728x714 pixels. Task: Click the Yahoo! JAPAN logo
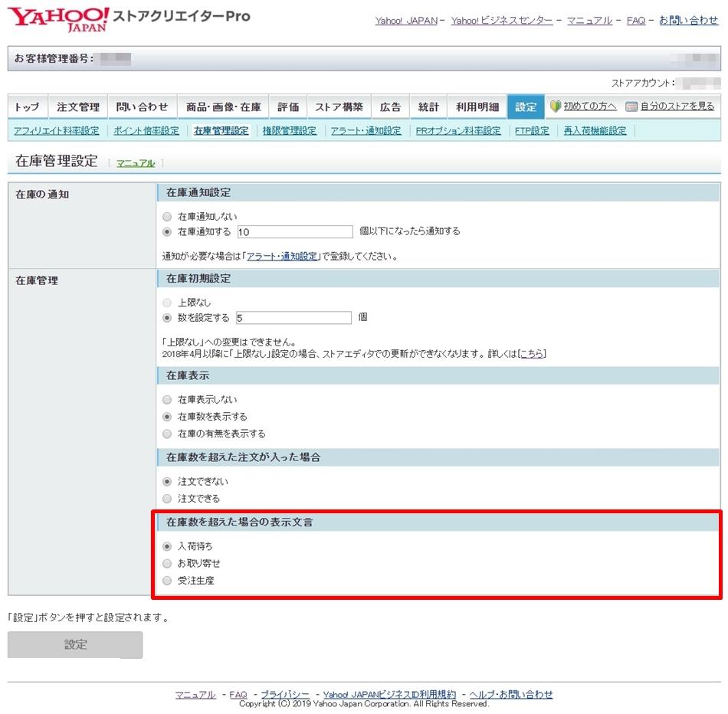point(58,18)
